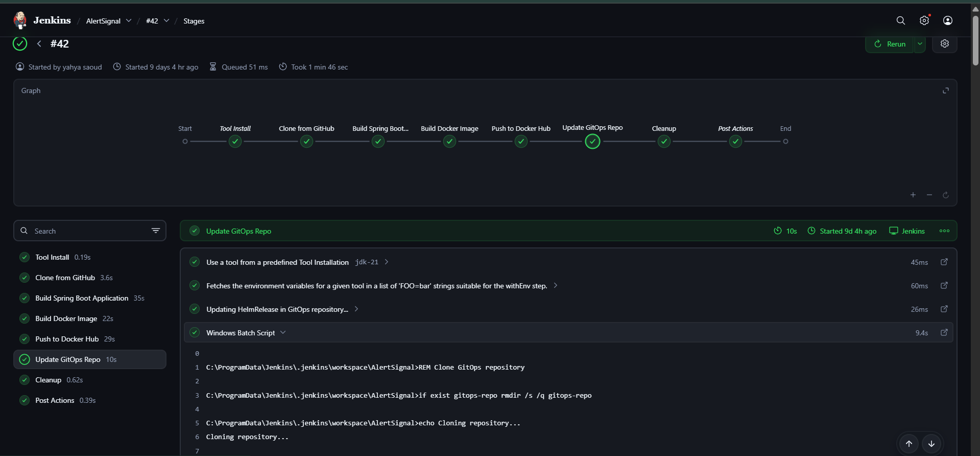Select Push to Docker Hub stage in list
Viewport: 980px width, 456px height.
67,339
